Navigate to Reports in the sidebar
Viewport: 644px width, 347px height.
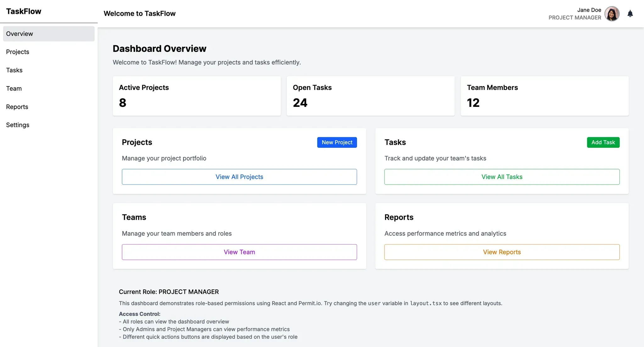pos(17,107)
